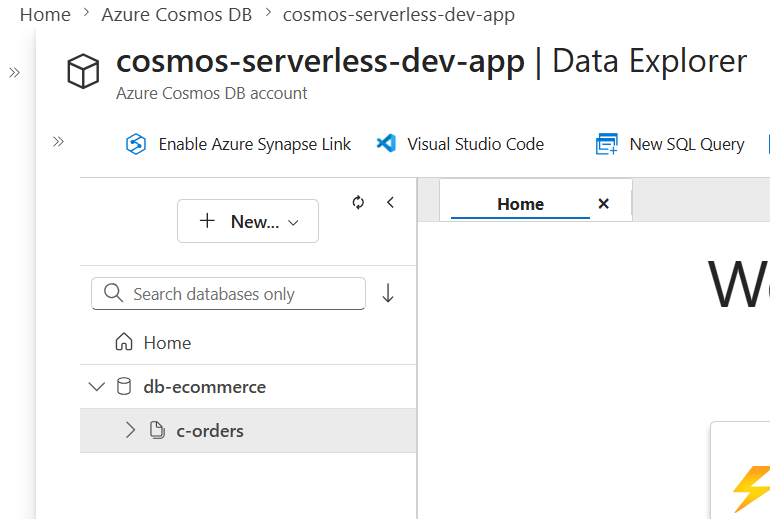Click the db-ecommerce database cylinder icon

tap(124, 386)
